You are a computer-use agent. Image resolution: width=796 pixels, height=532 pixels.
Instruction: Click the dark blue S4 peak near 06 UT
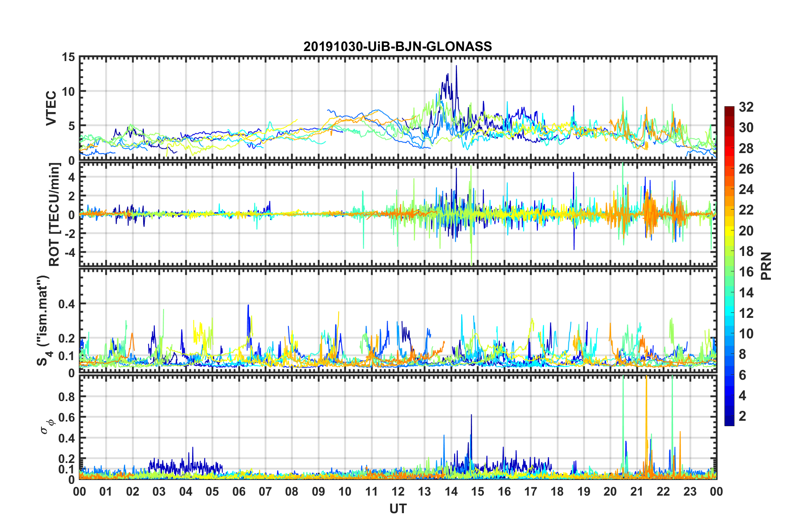click(x=248, y=306)
